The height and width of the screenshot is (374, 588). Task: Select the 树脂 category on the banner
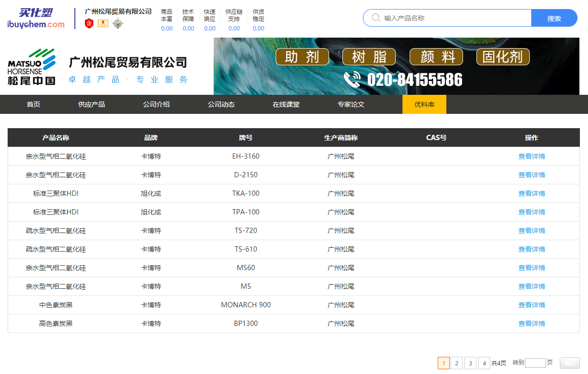point(369,57)
